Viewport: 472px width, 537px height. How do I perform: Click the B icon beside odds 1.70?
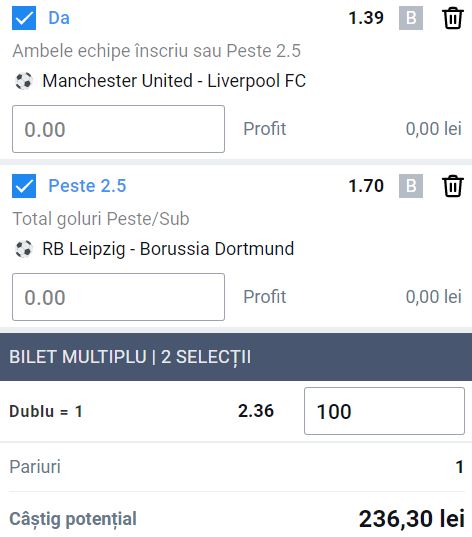[x=411, y=186]
